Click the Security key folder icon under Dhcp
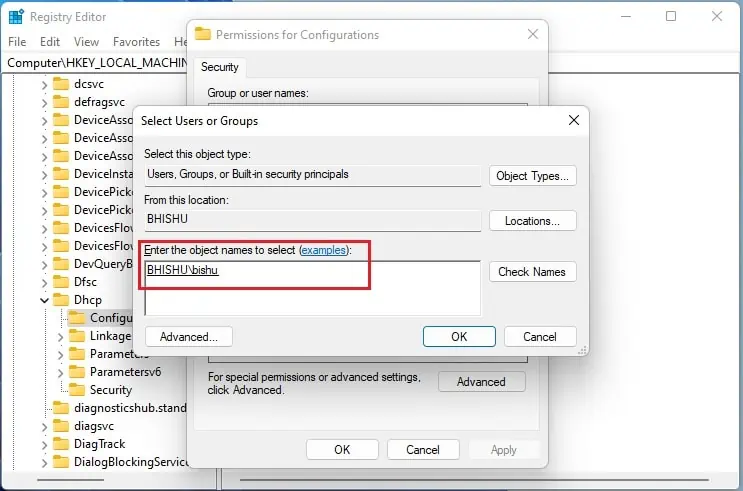 (x=77, y=390)
